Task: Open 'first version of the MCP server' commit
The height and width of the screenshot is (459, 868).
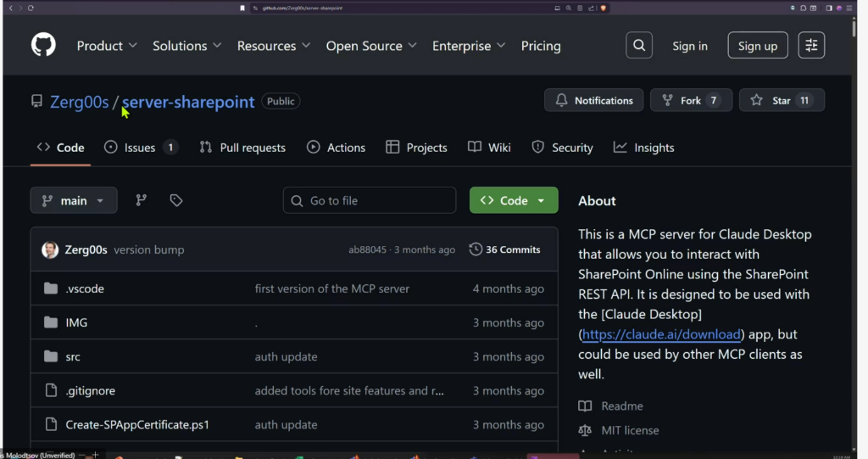Action: [332, 288]
